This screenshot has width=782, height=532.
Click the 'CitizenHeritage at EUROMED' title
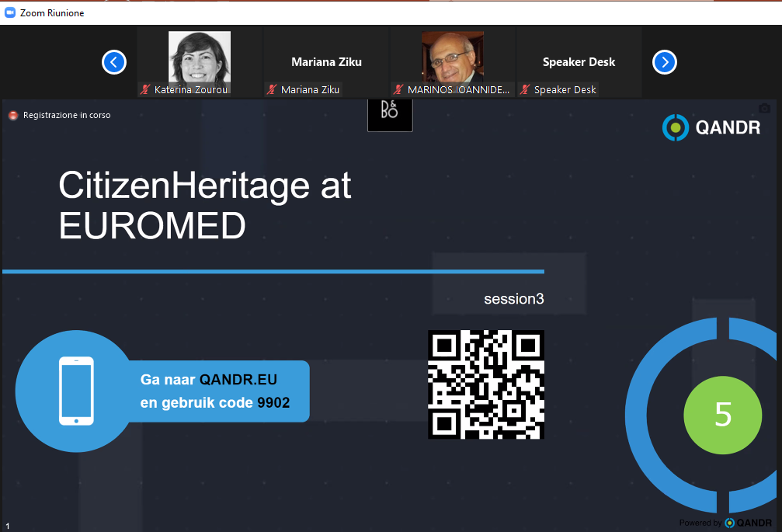coord(205,205)
